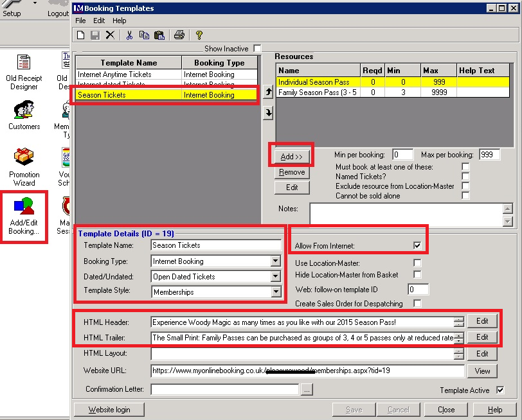Click Edit button beside HTML Layout
Image resolution: width=522 pixels, height=420 pixels.
pyautogui.click(x=482, y=354)
